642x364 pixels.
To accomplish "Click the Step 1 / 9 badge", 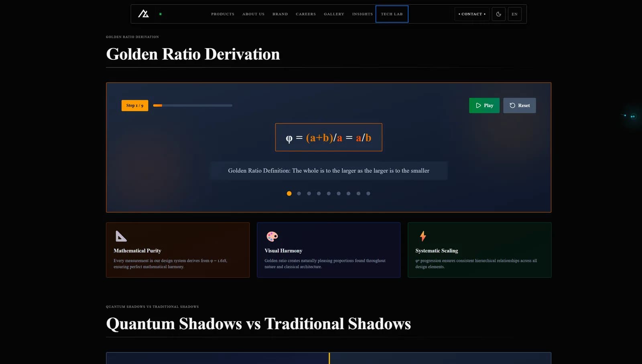I will 135,105.
